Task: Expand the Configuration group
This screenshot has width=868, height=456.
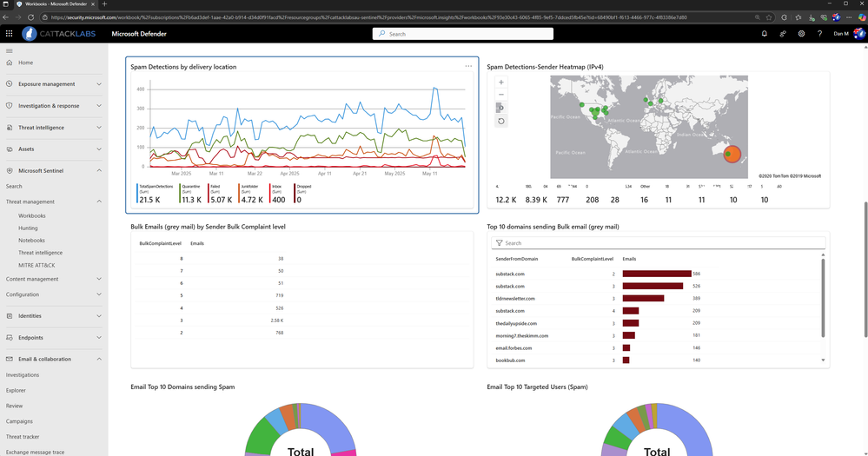Action: pyautogui.click(x=54, y=294)
